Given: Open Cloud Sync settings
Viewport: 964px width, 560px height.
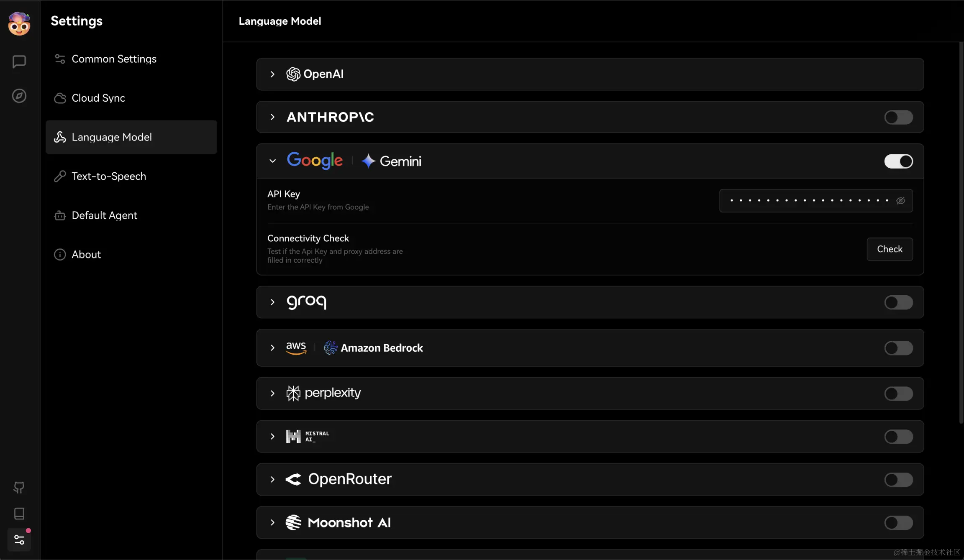Looking at the screenshot, I should 98,98.
